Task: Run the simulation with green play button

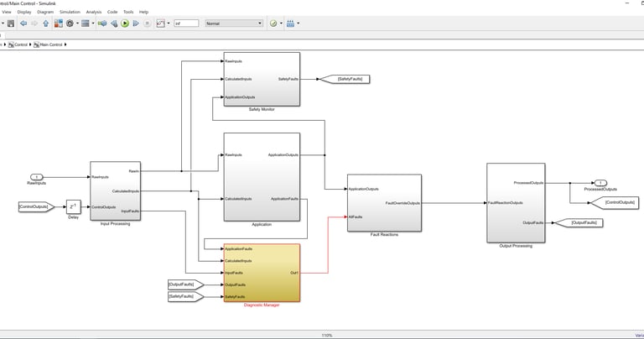Action: 125,23
